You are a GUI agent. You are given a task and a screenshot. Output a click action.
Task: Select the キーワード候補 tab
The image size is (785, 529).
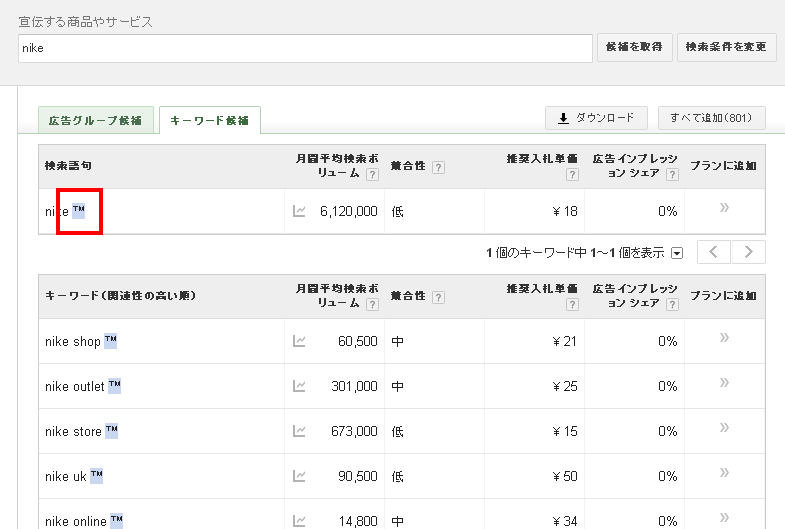point(210,121)
